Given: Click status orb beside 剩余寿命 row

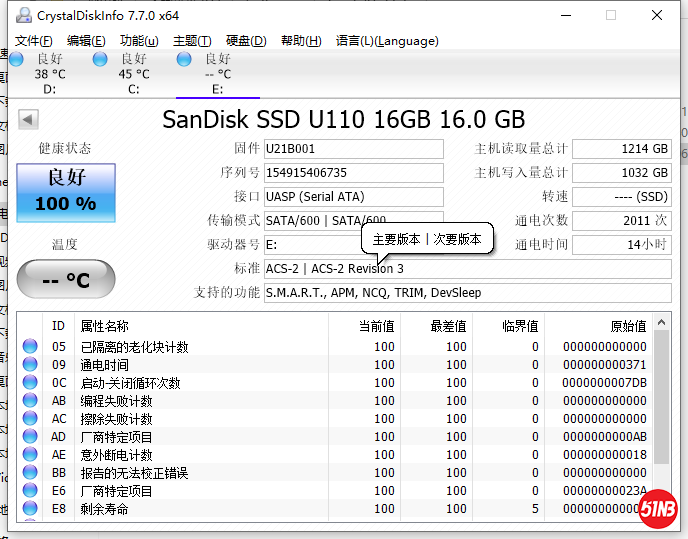Looking at the screenshot, I should click(x=30, y=509).
